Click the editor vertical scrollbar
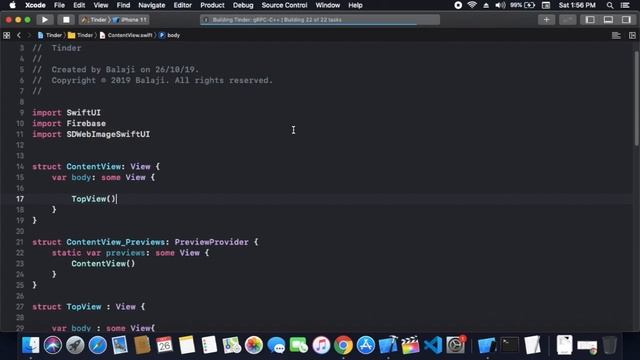This screenshot has height=360, width=640. [x=636, y=98]
